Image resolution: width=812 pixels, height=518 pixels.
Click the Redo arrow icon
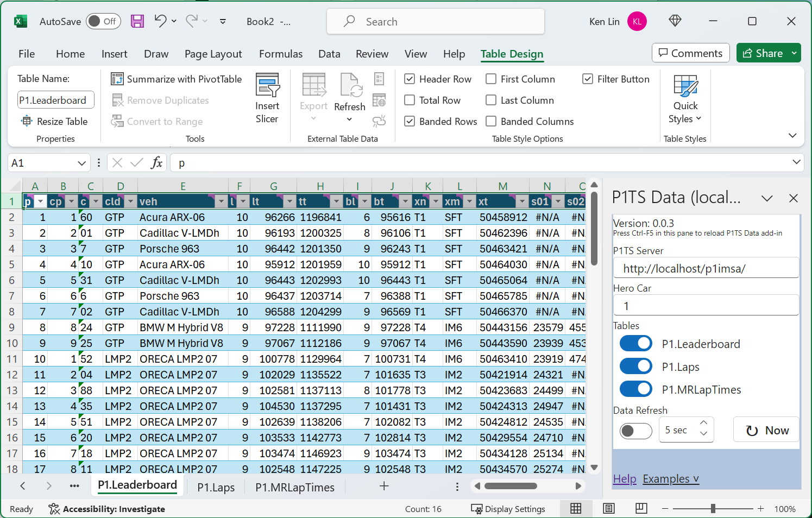point(191,21)
